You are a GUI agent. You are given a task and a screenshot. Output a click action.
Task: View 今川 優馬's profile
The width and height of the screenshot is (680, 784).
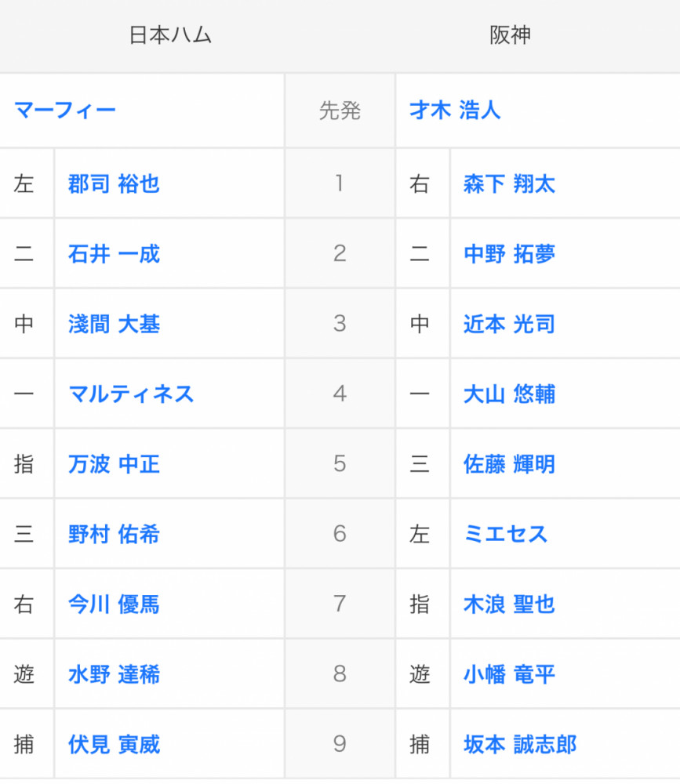tap(115, 604)
